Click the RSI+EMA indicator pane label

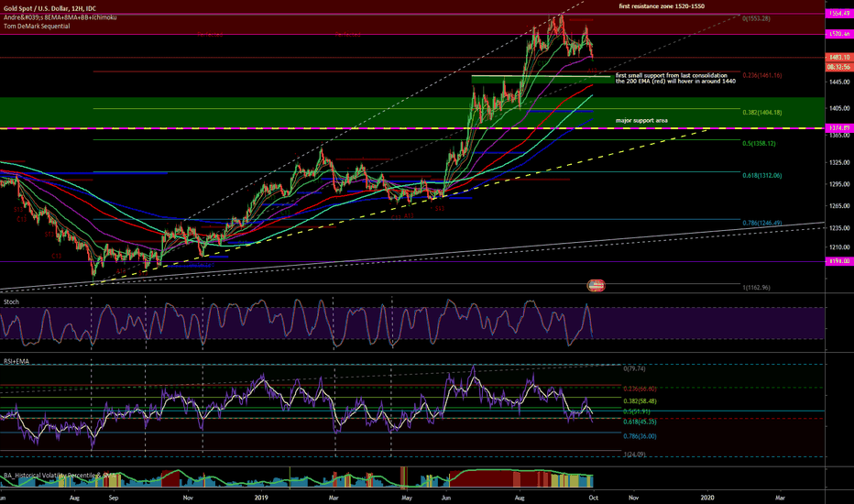[16, 361]
